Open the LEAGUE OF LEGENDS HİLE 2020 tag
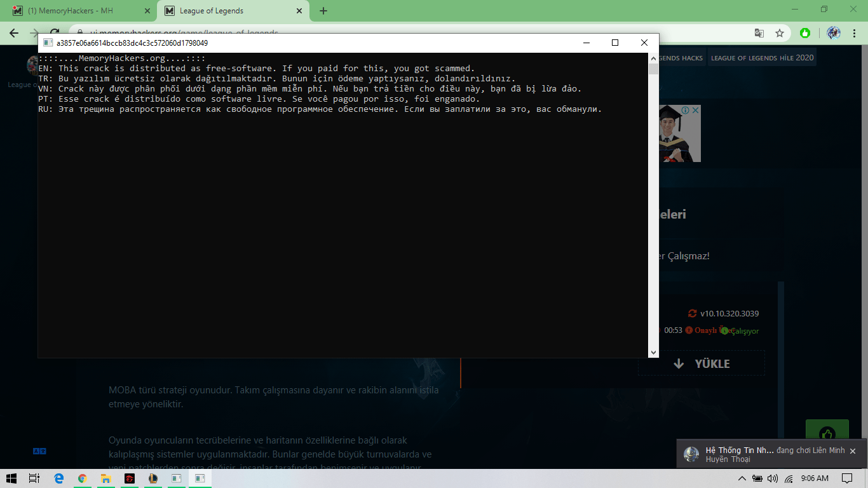This screenshot has height=488, width=868. point(762,58)
